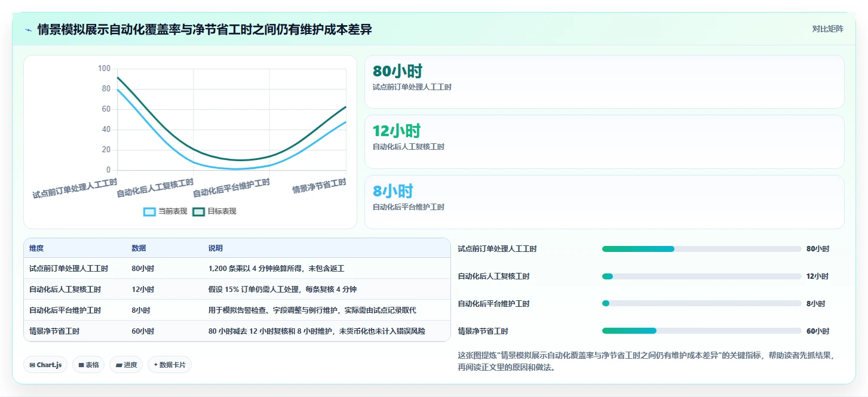
Task: Click progress bar for 自动化后人工复核工时
Action: click(x=701, y=276)
